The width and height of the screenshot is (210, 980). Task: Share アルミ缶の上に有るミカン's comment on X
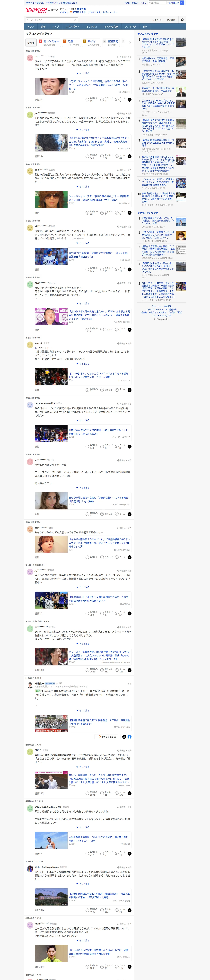(130, 854)
